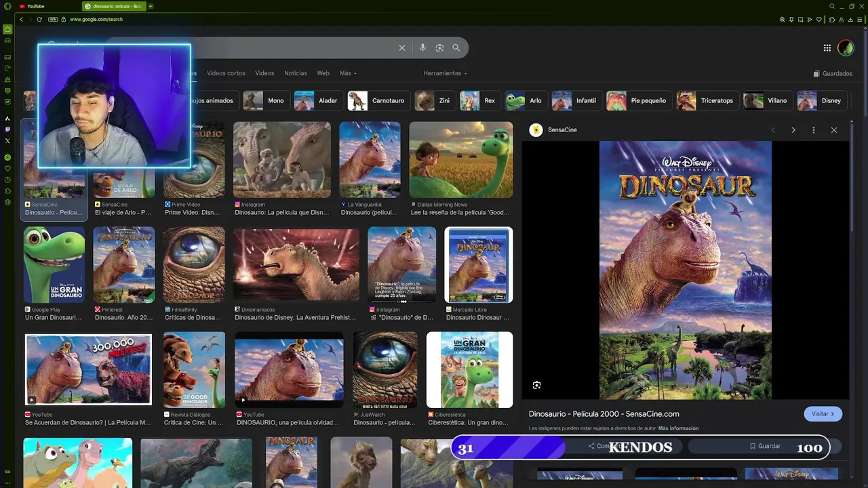
Task: Click the address bar URL www.google.com/search
Action: (x=96, y=20)
